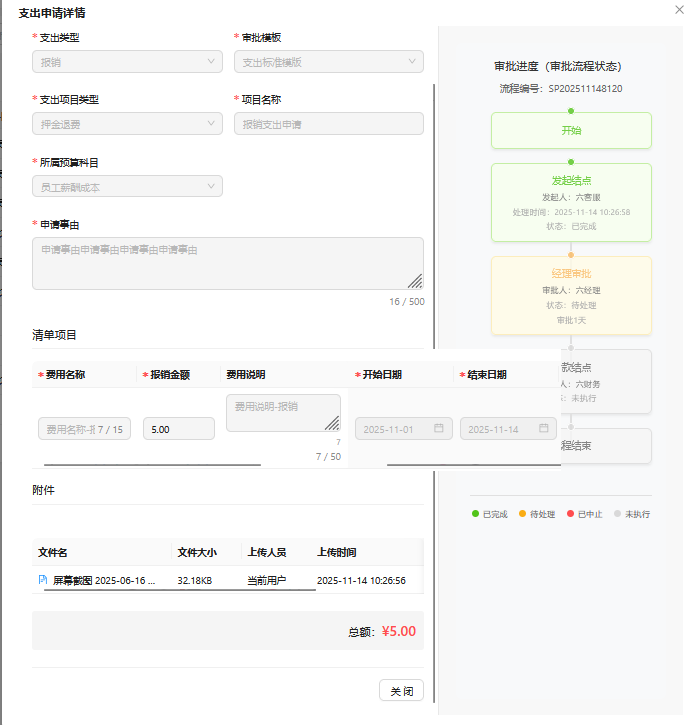Click the 结束日期 column header
The height and width of the screenshot is (725, 686).
[487, 375]
